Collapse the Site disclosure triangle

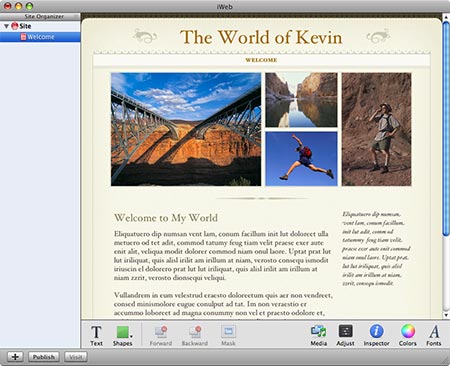pyautogui.click(x=6, y=26)
